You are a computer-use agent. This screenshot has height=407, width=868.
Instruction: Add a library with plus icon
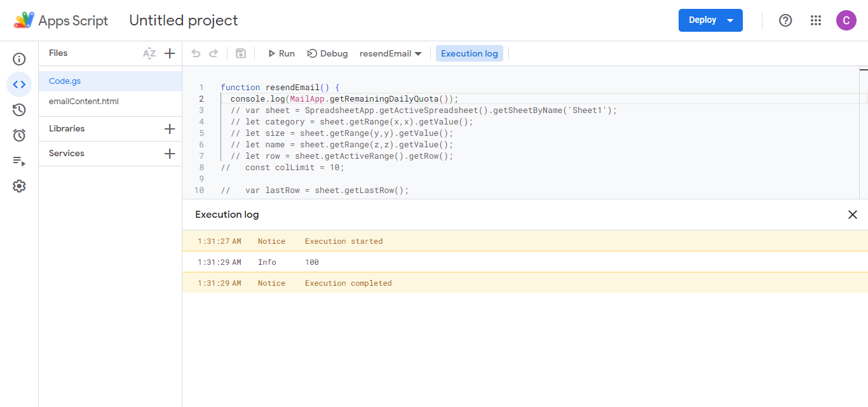(170, 129)
